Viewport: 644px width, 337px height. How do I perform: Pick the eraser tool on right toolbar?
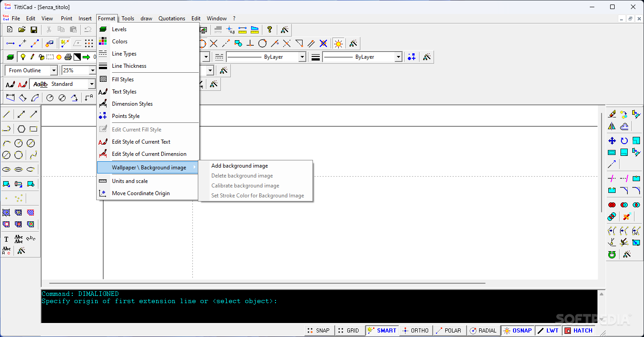(x=612, y=114)
